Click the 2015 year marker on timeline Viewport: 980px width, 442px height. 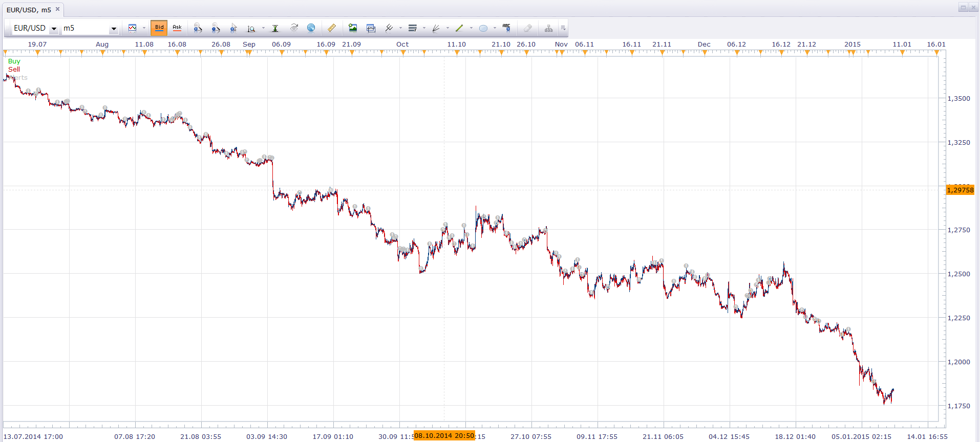853,44
